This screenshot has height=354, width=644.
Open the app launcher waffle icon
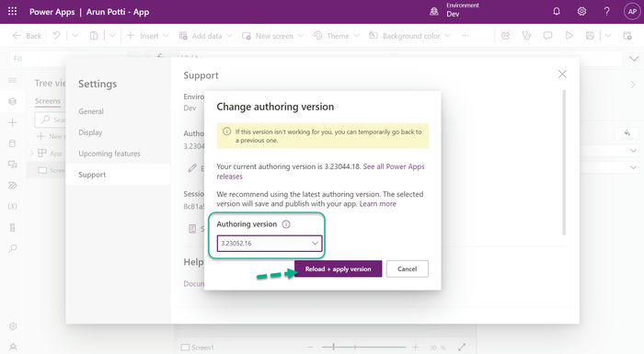coord(12,12)
